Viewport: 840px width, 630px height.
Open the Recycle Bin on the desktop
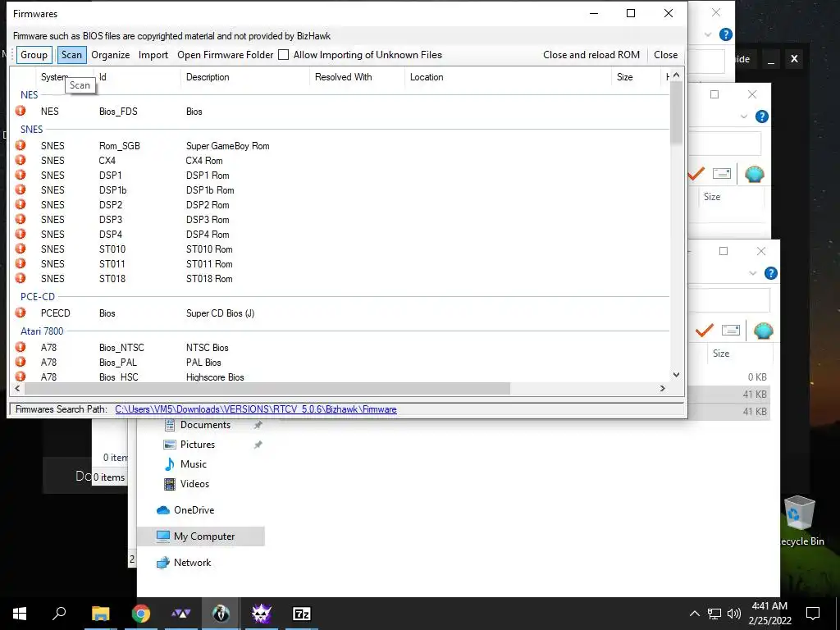tap(799, 521)
